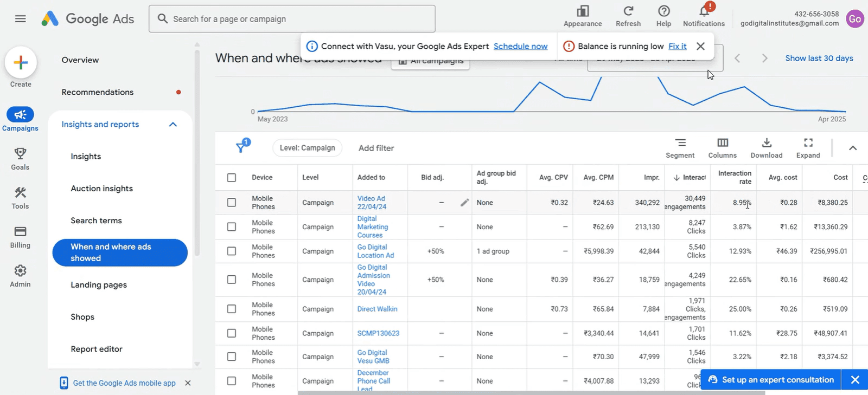The height and width of the screenshot is (395, 868).
Task: Open the Appearance settings icon
Action: (583, 11)
